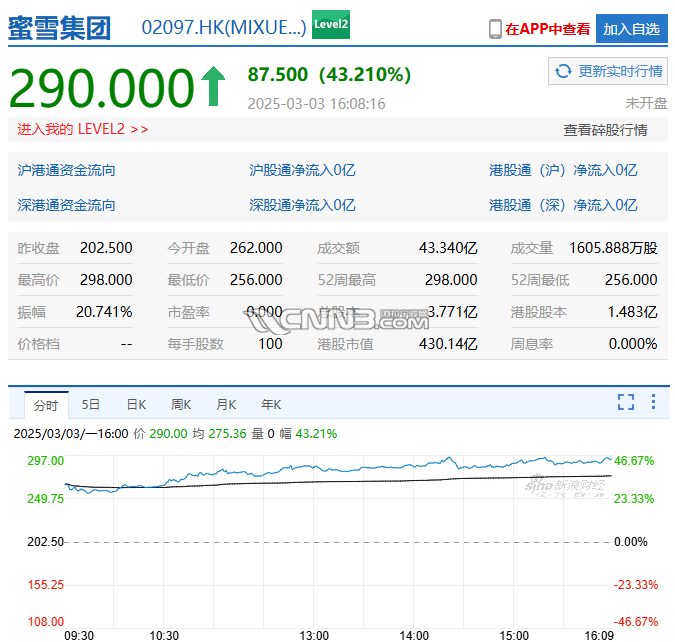Screen dimensions: 675x642
Task: Click 今开盘 value 262.000
Action: click(256, 248)
